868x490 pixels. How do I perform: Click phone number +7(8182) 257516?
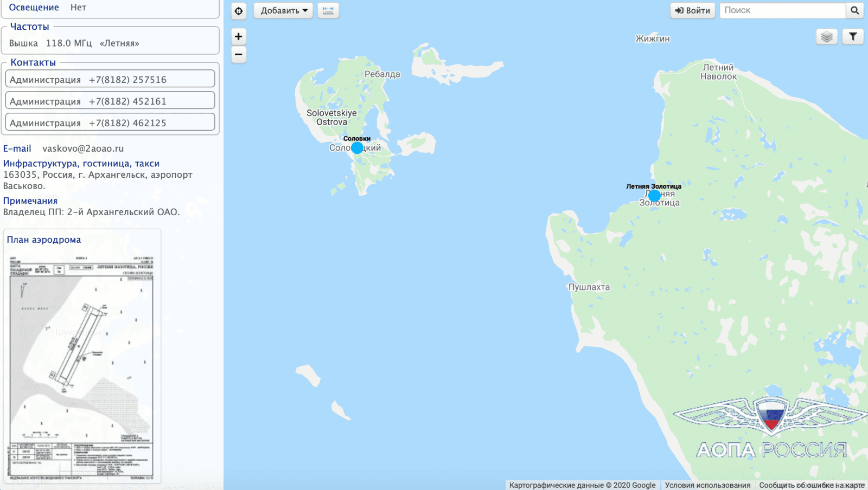tap(127, 80)
